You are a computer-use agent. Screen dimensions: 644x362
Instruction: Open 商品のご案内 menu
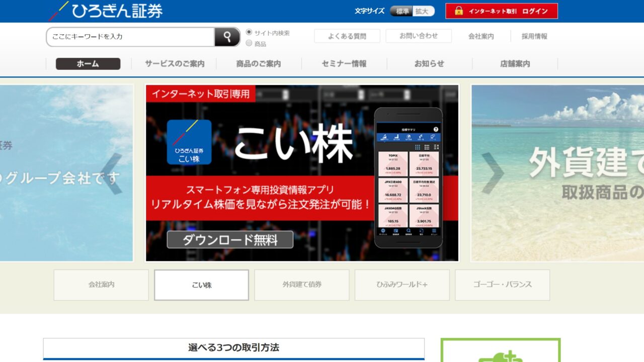pos(259,64)
